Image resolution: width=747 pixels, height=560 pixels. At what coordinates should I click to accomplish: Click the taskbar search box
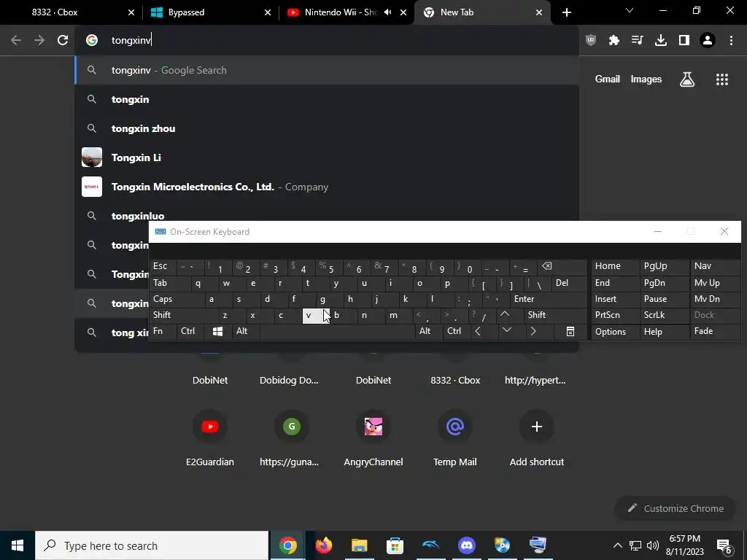coord(152,545)
